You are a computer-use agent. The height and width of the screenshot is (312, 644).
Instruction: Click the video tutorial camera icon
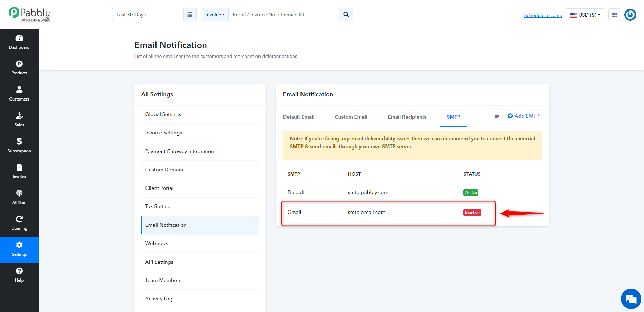(497, 116)
